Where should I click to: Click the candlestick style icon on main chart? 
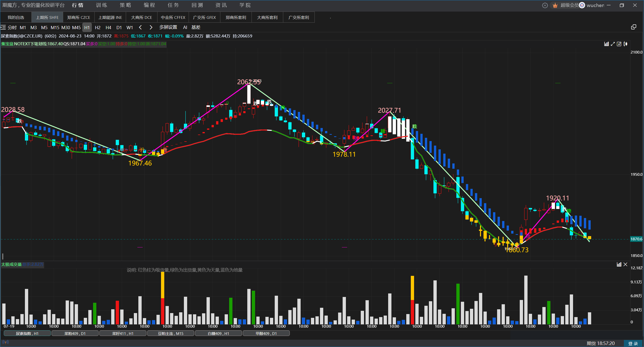tap(625, 44)
